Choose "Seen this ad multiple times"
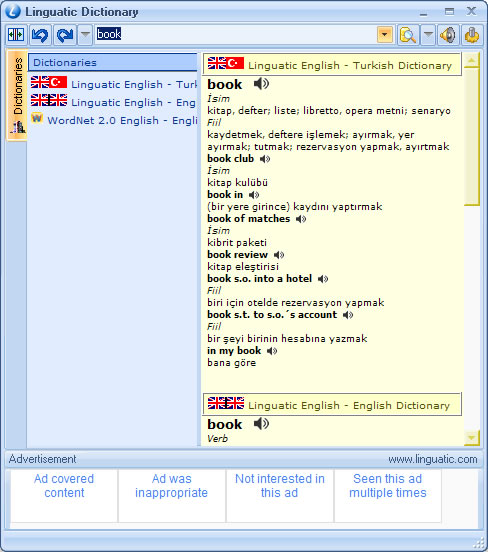488x552 pixels. 387,495
